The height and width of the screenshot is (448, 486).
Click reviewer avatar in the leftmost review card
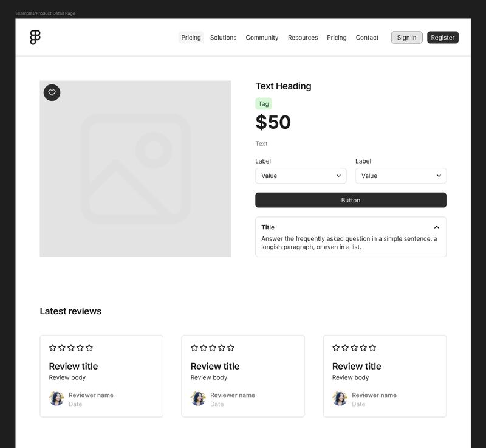(x=56, y=399)
